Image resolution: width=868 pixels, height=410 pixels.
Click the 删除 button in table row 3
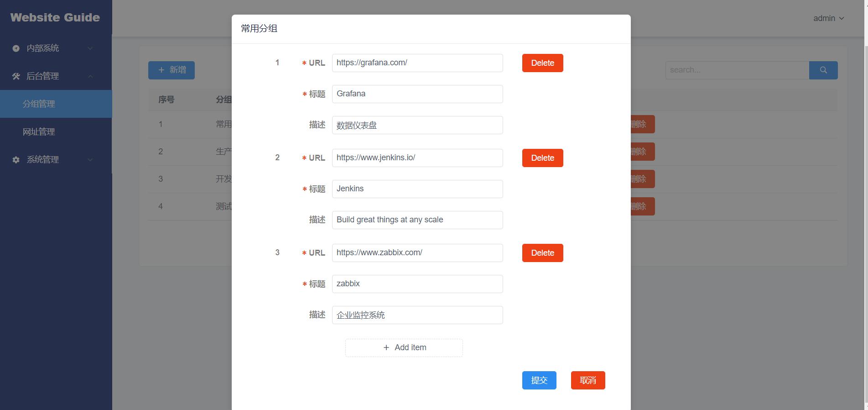643,179
